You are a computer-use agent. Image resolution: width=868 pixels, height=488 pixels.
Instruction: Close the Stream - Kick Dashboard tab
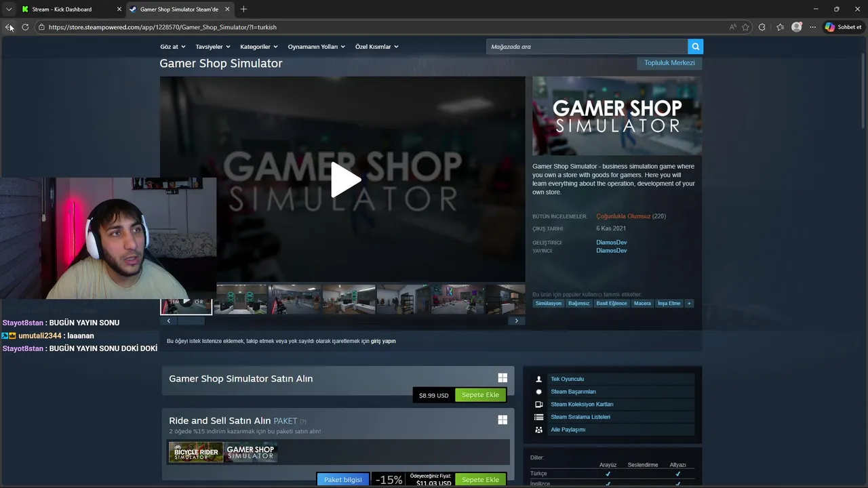click(x=119, y=9)
